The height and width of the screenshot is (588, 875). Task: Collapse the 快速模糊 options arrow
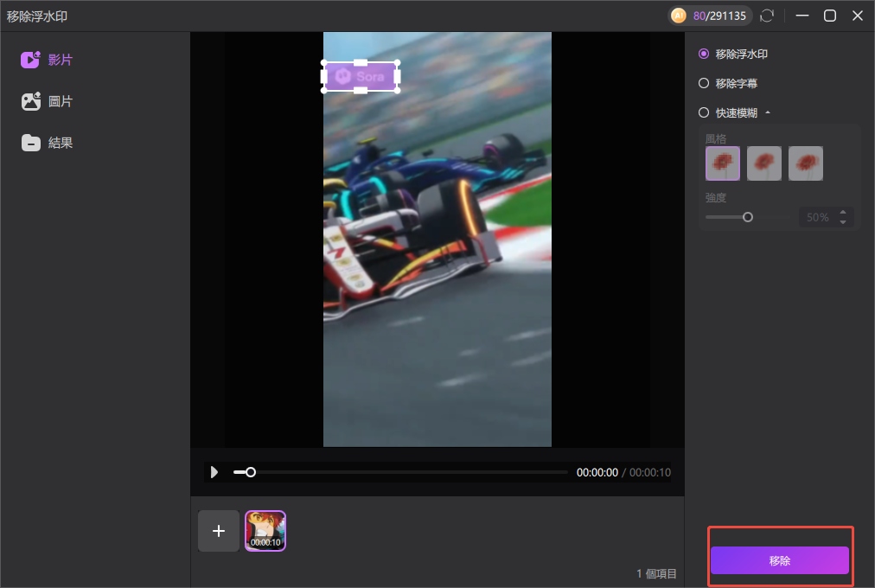click(x=768, y=112)
